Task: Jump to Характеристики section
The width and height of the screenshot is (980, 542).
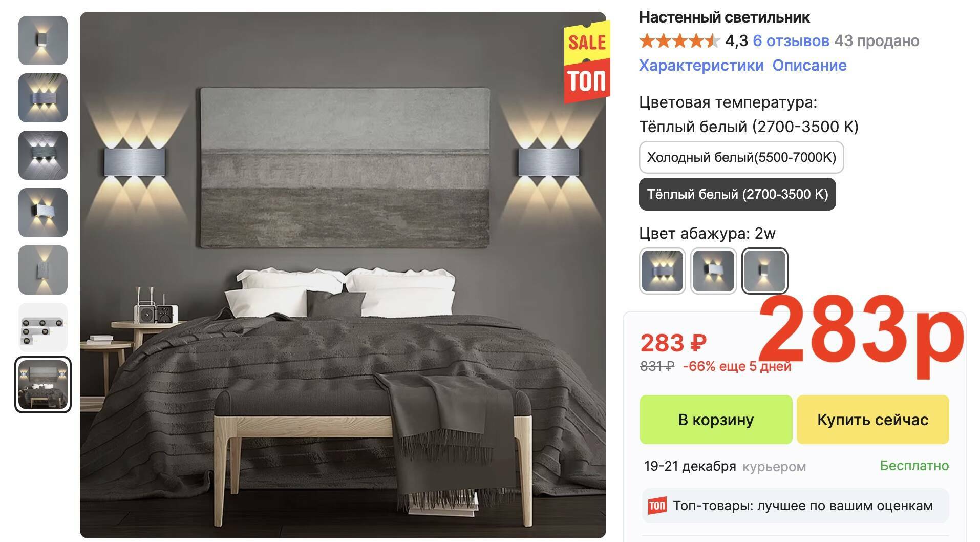Action: (x=701, y=66)
